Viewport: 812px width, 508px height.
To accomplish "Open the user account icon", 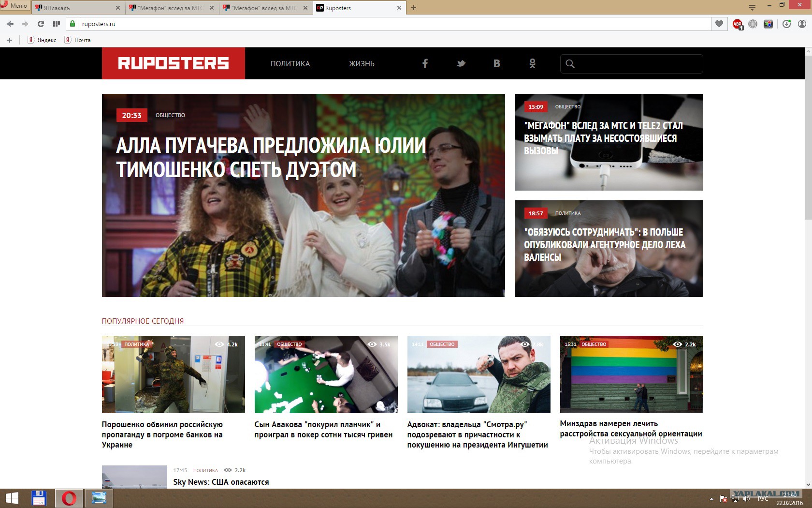I will (x=802, y=24).
